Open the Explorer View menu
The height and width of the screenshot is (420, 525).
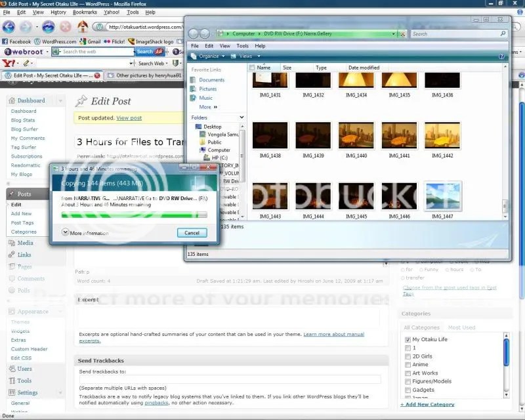pos(224,46)
